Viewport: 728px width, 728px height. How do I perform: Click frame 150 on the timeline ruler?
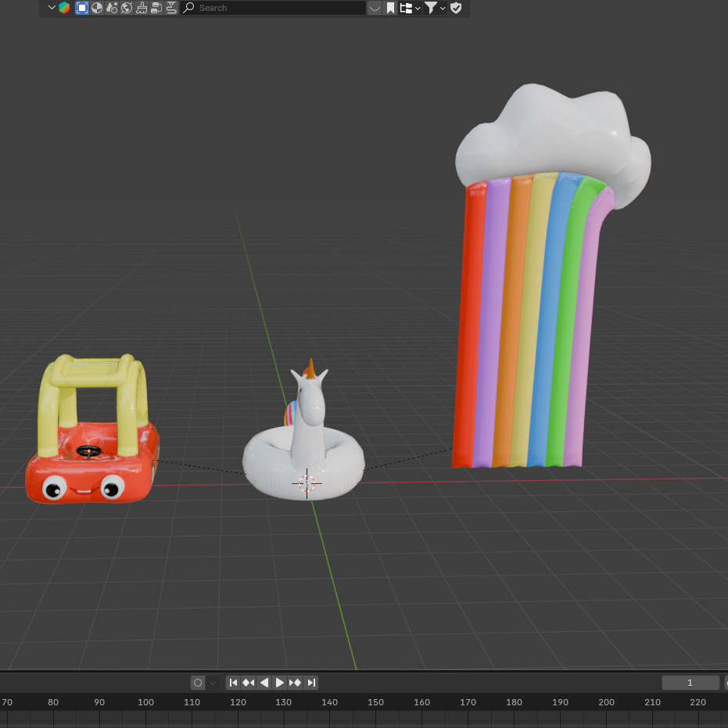pos(375,702)
